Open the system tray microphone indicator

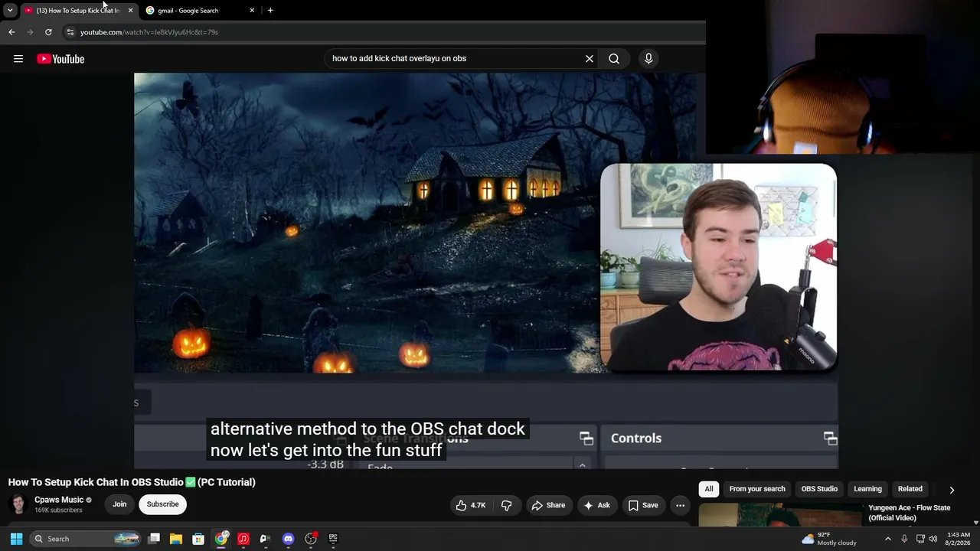point(904,539)
